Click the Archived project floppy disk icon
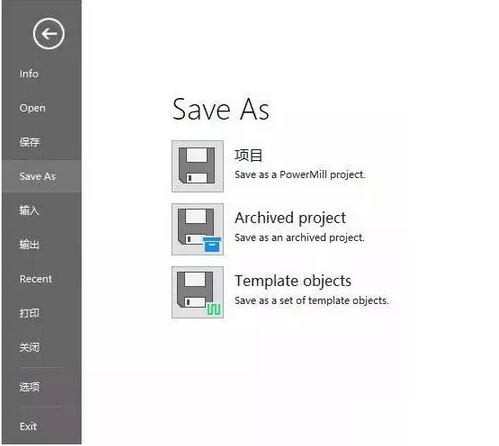The image size is (499, 446). coord(197,229)
